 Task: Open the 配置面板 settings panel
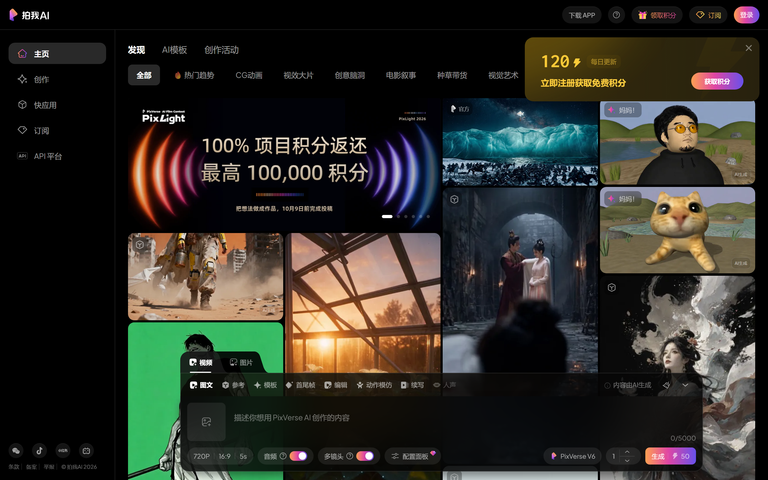pos(413,456)
